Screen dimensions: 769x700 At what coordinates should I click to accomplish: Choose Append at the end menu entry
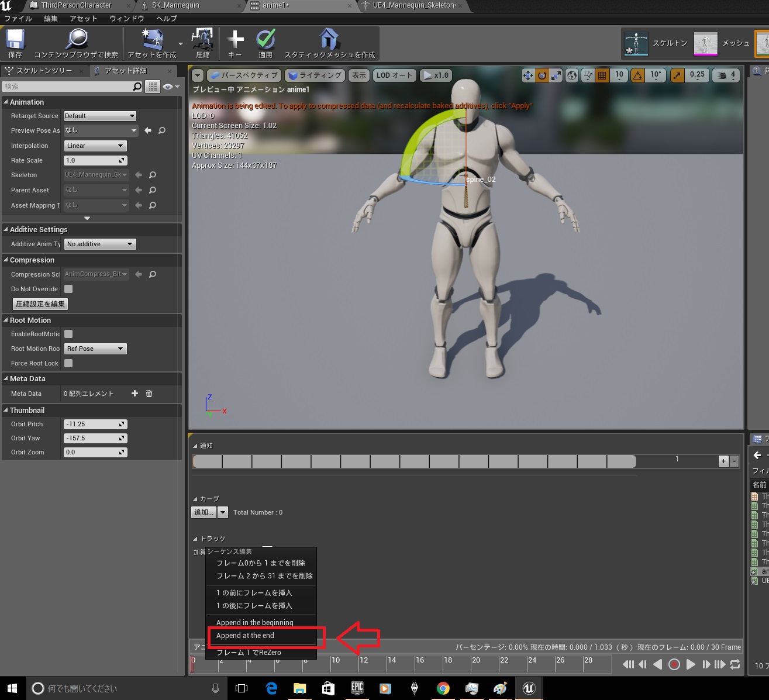pos(246,636)
